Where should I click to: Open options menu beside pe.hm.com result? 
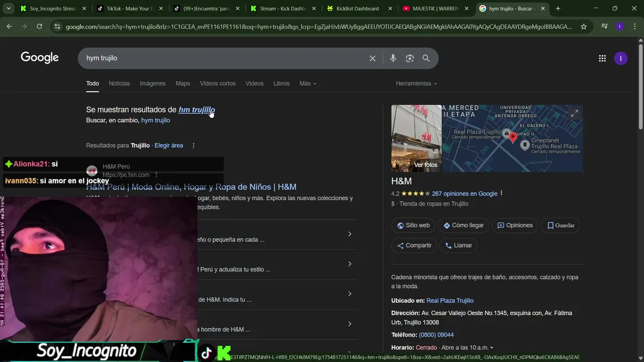click(156, 175)
